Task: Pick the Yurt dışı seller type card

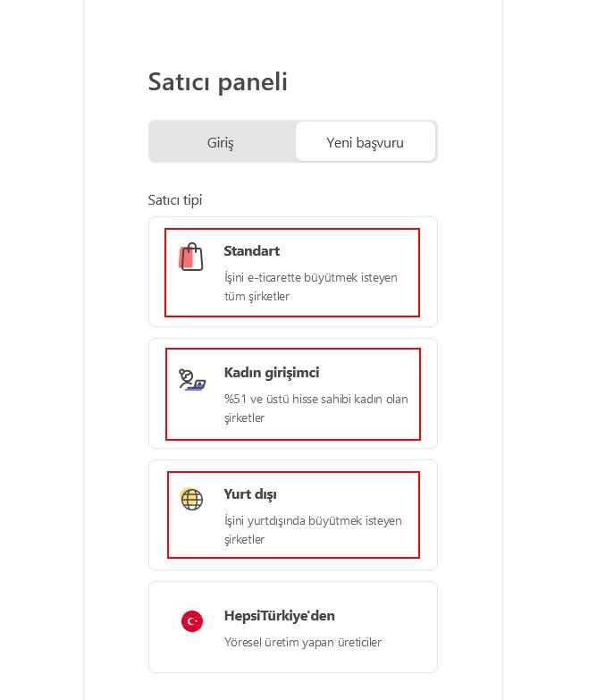Action: (292, 515)
